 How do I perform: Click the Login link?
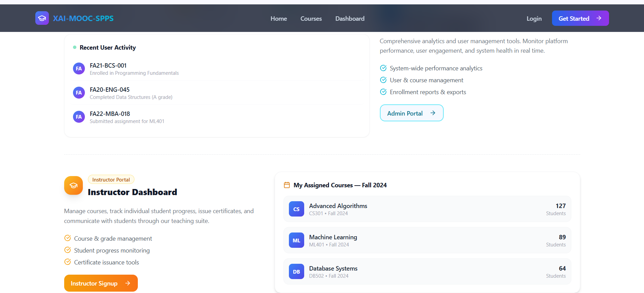tap(534, 19)
